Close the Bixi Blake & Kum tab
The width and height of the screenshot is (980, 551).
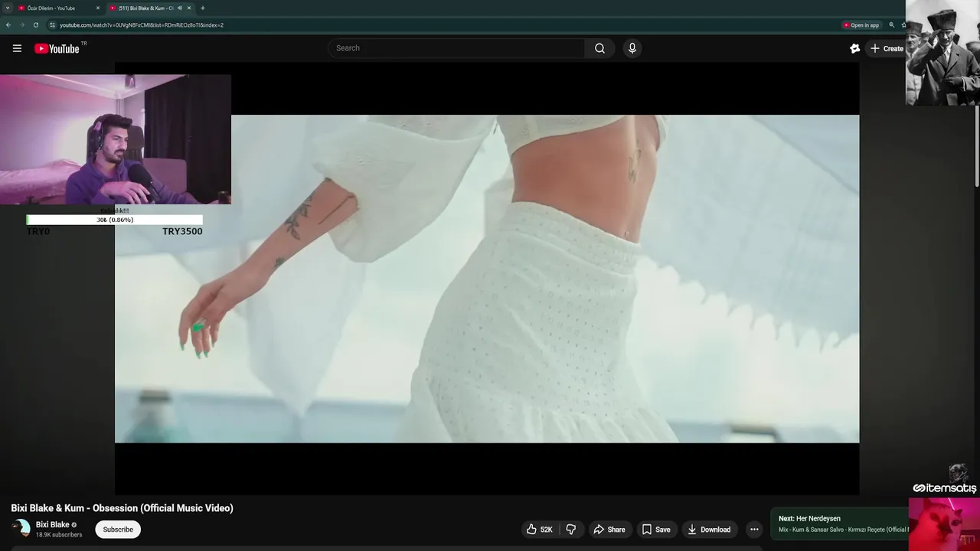pos(189,8)
